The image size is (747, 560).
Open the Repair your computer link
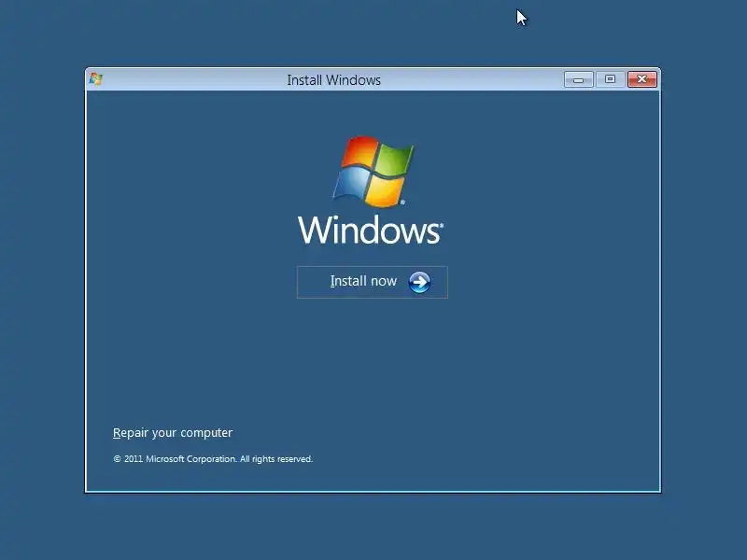point(173,433)
